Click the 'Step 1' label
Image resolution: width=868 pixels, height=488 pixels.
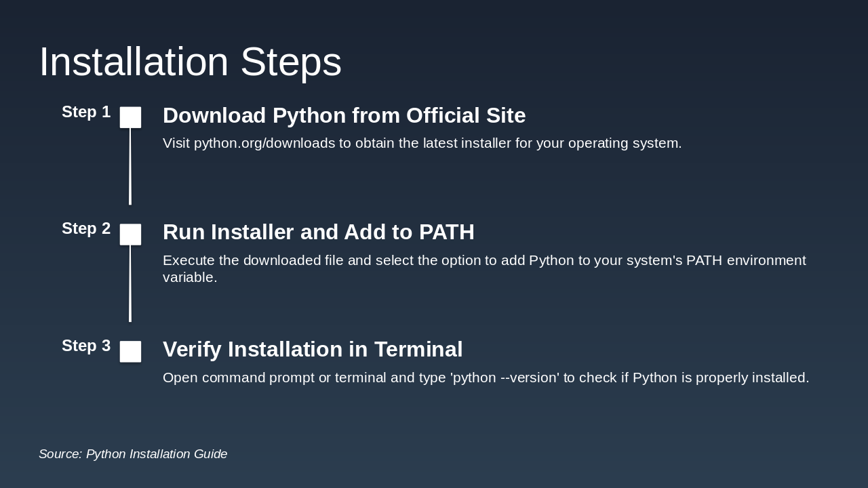point(86,113)
